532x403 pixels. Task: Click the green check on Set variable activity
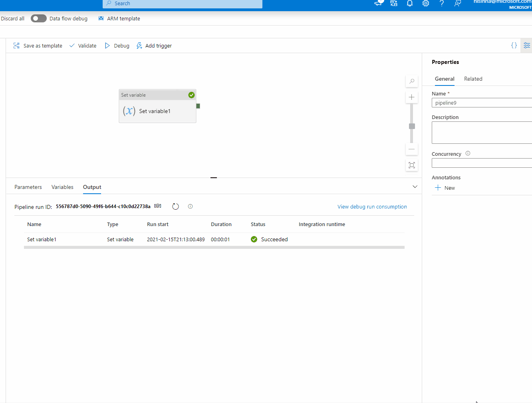(x=191, y=95)
